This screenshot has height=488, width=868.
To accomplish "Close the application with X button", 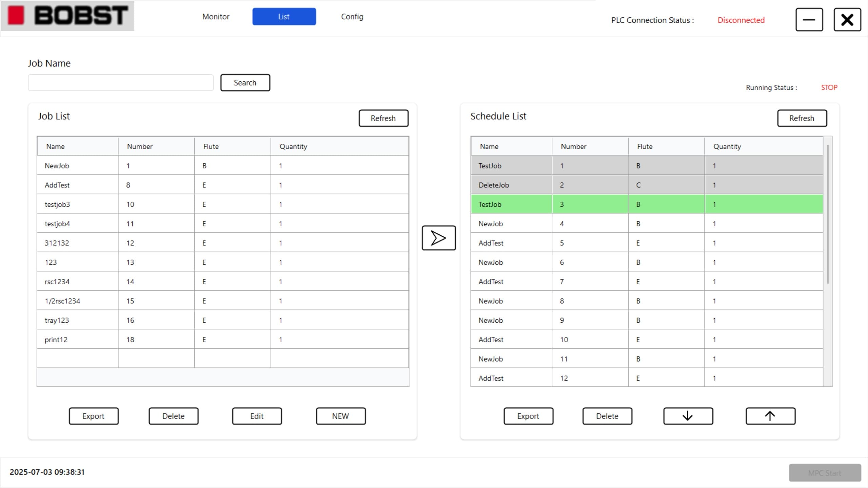I will click(x=847, y=20).
